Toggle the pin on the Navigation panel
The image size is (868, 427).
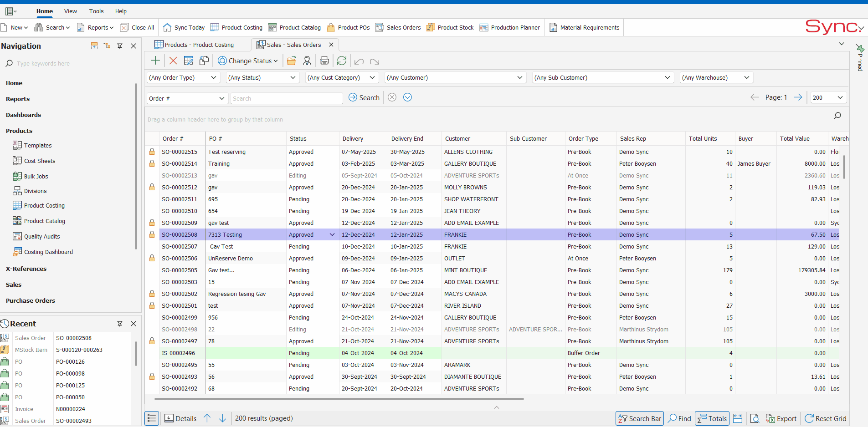tap(120, 46)
